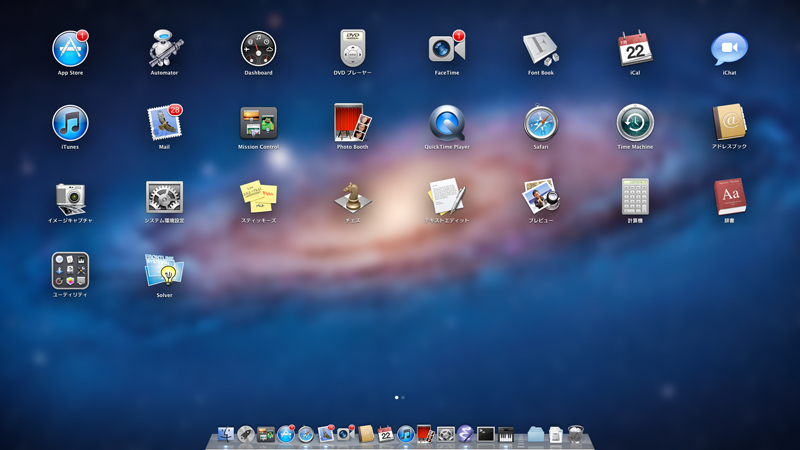Launch iTunes from Launchpad grid
The height and width of the screenshot is (450, 800).
pos(70,123)
